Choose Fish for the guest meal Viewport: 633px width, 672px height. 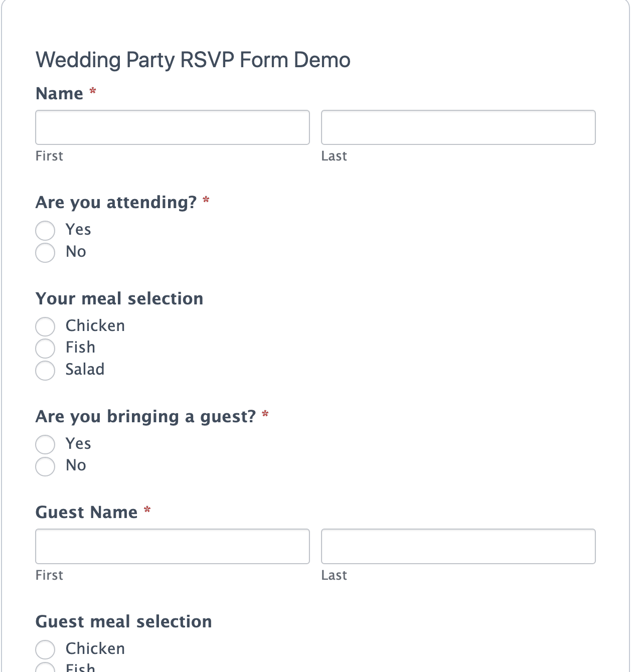(45, 668)
